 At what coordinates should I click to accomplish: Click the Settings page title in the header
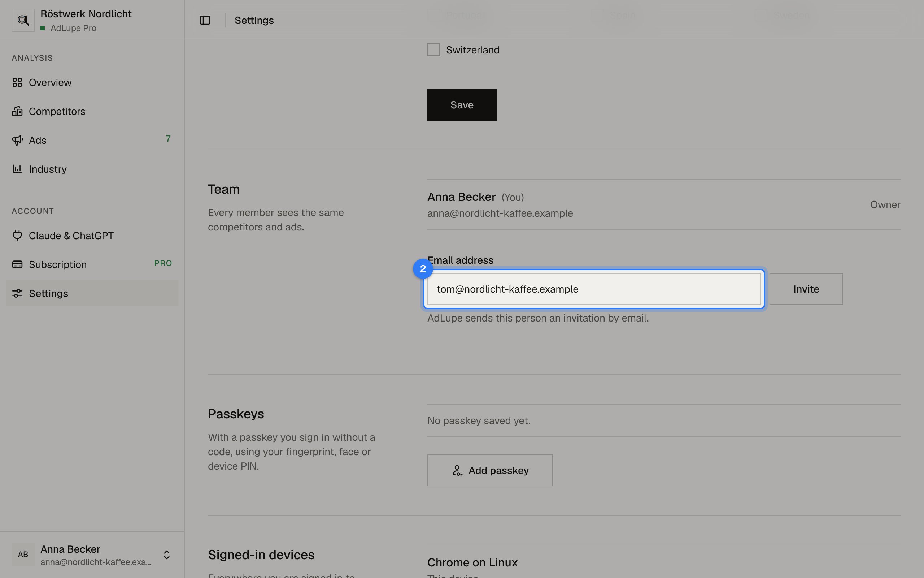pyautogui.click(x=254, y=20)
